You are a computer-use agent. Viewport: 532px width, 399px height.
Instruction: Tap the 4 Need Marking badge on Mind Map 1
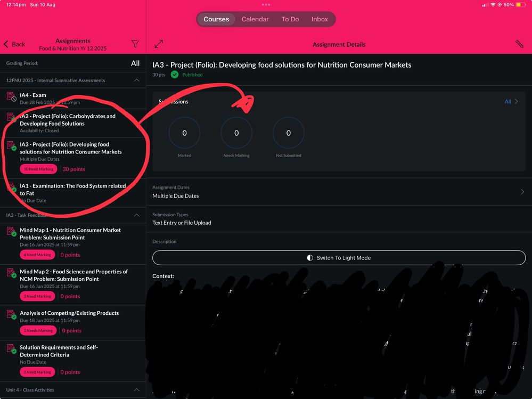38,255
